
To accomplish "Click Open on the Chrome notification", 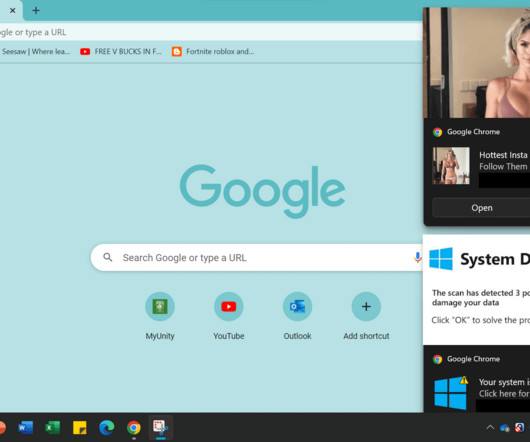I will [x=481, y=208].
